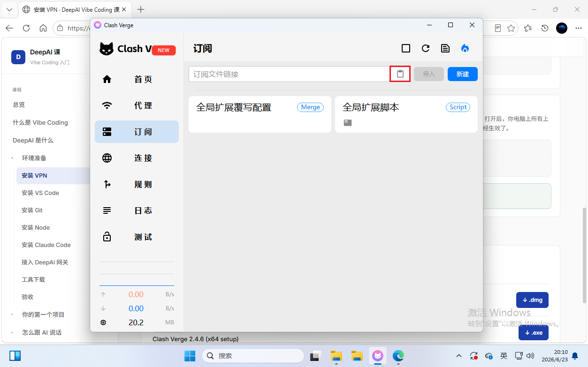Add page to favorites with the star icon

click(511, 28)
